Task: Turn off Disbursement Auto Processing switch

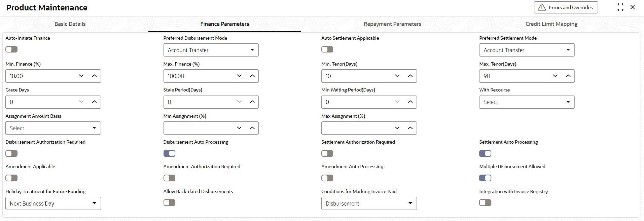Action: [x=169, y=153]
